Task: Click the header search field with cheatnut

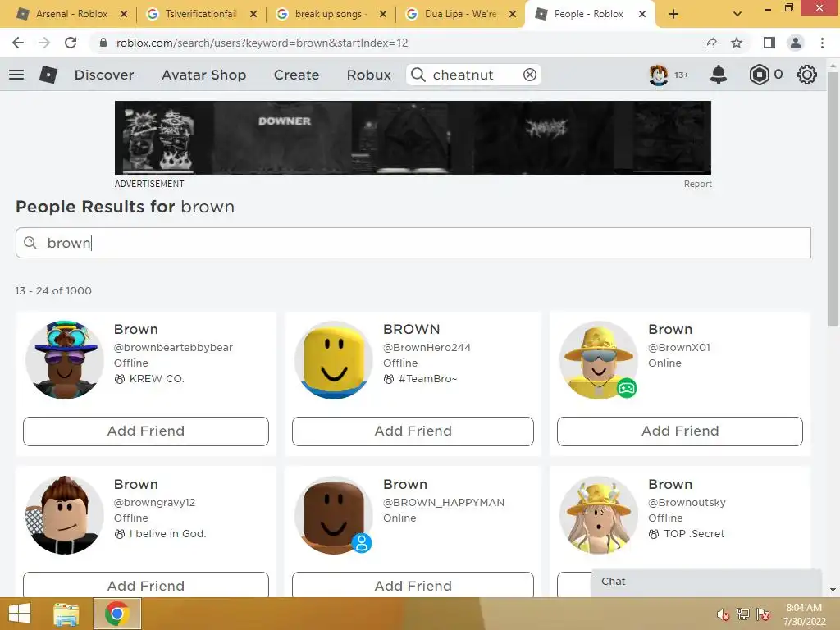Action: (473, 75)
